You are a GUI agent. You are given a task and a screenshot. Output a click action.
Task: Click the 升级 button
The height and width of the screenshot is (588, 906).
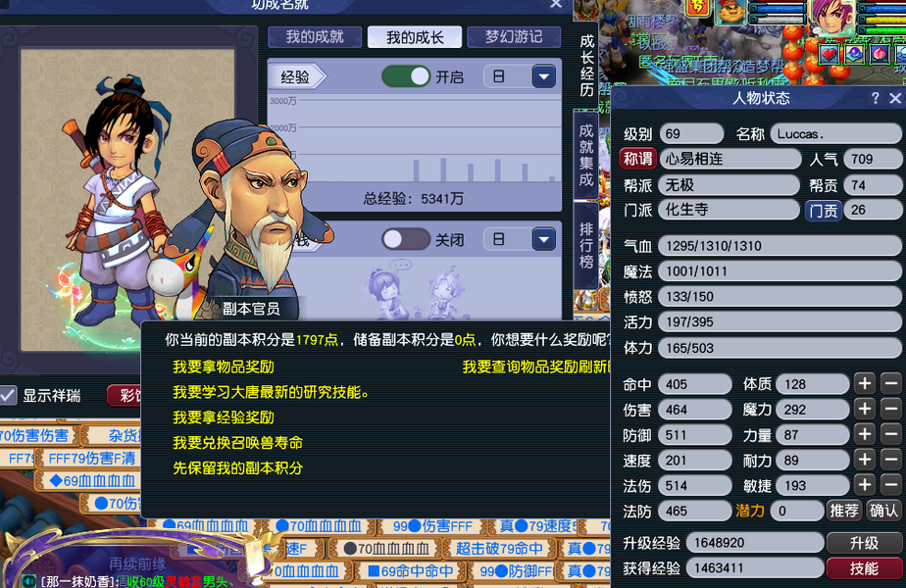click(865, 543)
